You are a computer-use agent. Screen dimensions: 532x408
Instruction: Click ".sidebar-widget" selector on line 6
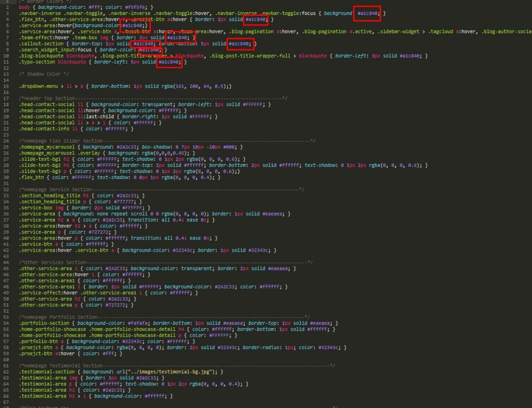(x=399, y=31)
